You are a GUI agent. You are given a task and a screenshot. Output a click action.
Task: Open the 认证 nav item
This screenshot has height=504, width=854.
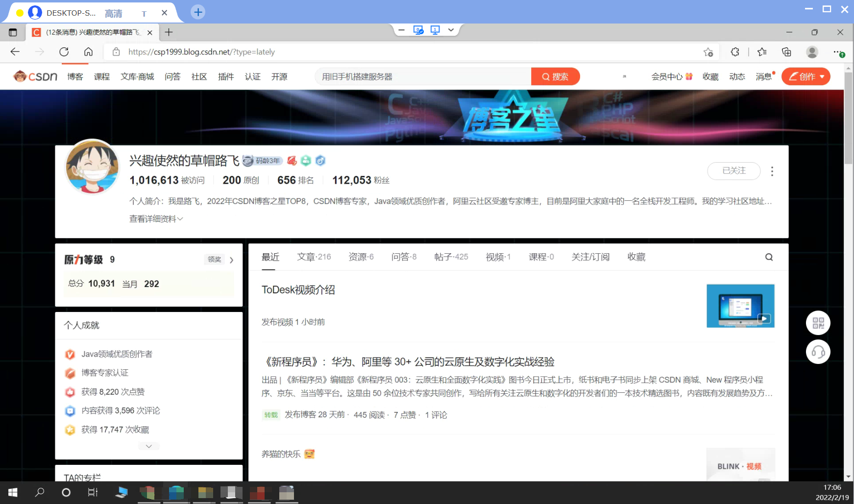click(253, 76)
